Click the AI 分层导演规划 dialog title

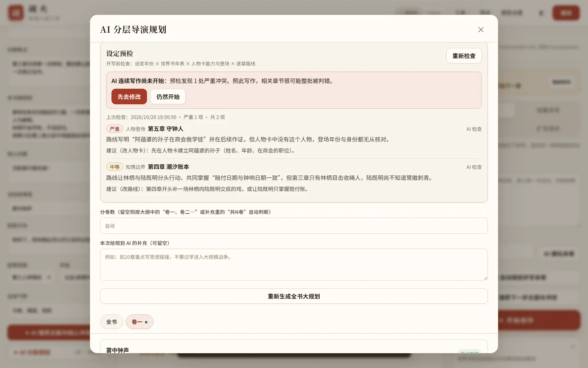pos(133,29)
